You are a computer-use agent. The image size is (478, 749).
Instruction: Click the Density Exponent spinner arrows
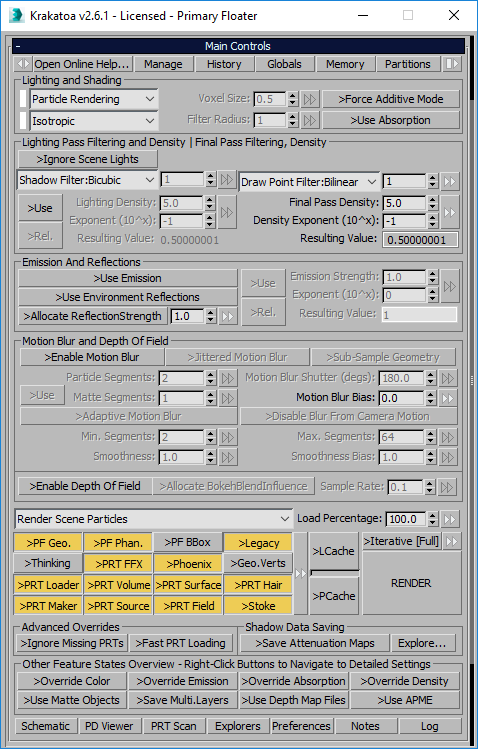432,221
